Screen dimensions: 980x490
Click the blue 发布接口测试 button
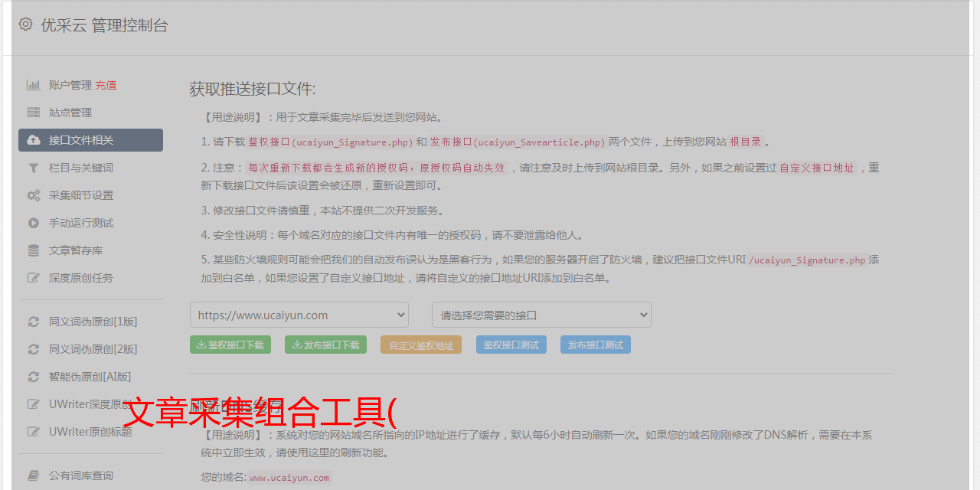click(x=596, y=345)
